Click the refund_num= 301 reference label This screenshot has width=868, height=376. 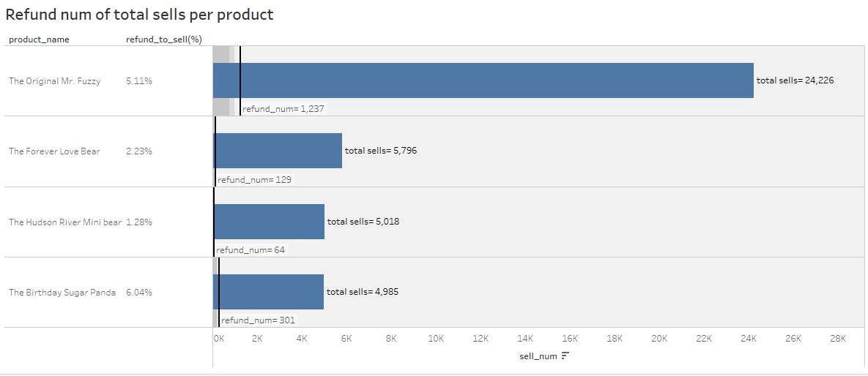(x=258, y=320)
